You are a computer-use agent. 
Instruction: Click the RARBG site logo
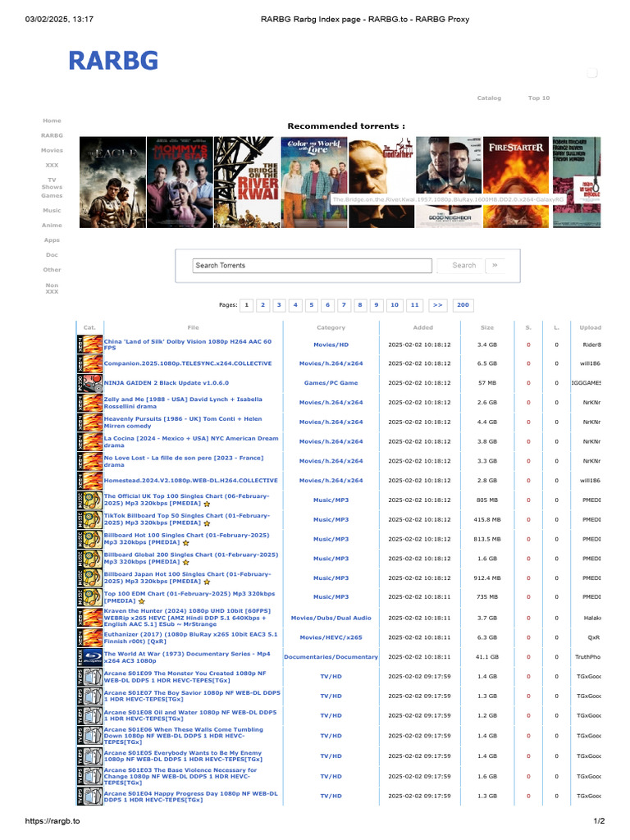(x=113, y=61)
